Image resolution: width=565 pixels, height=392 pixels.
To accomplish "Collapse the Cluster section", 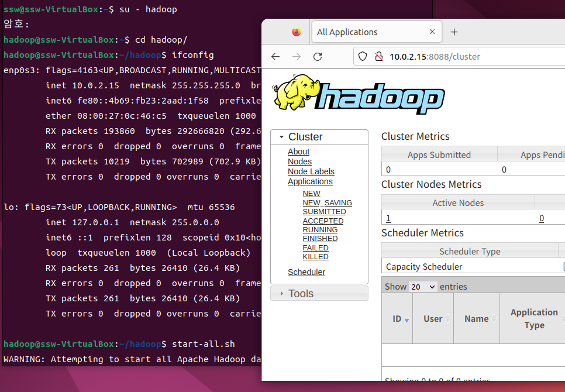I will click(x=319, y=137).
